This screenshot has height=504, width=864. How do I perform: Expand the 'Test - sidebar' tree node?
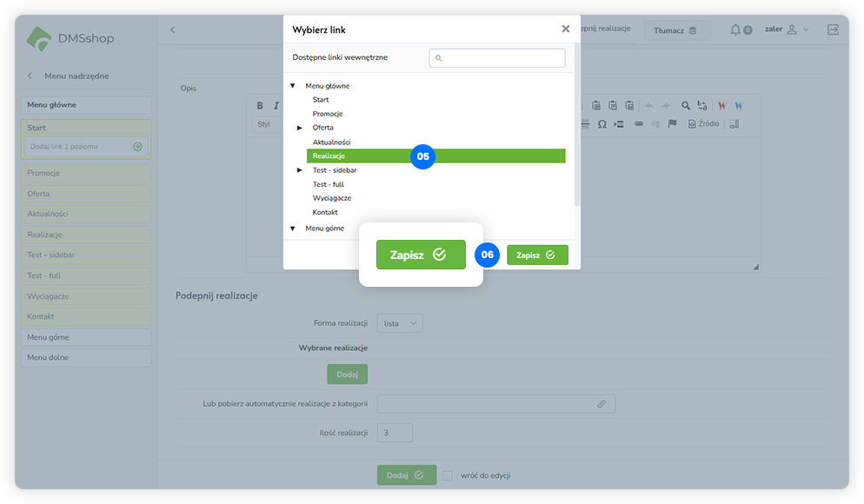[300, 170]
